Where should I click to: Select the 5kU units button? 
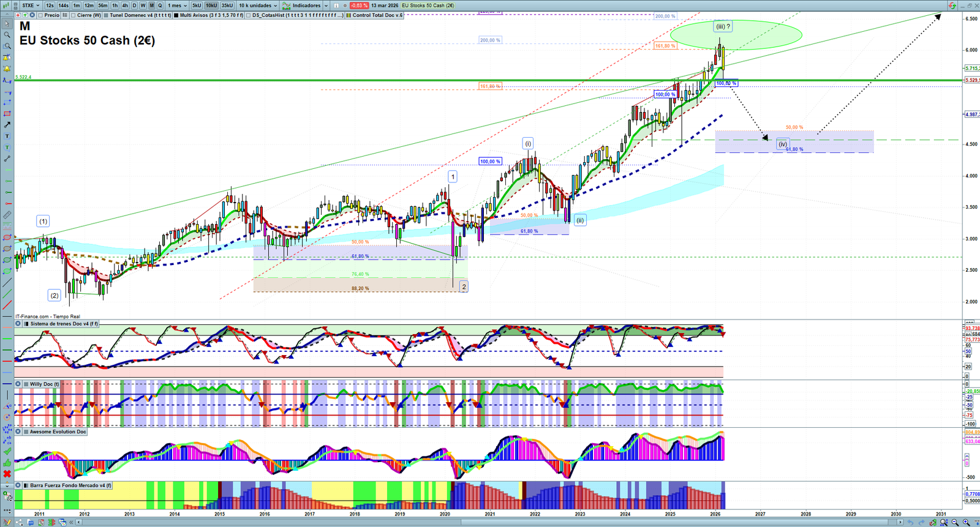click(x=197, y=6)
